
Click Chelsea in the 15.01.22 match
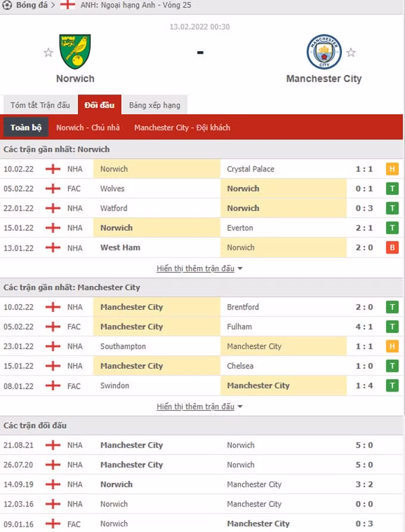point(240,366)
